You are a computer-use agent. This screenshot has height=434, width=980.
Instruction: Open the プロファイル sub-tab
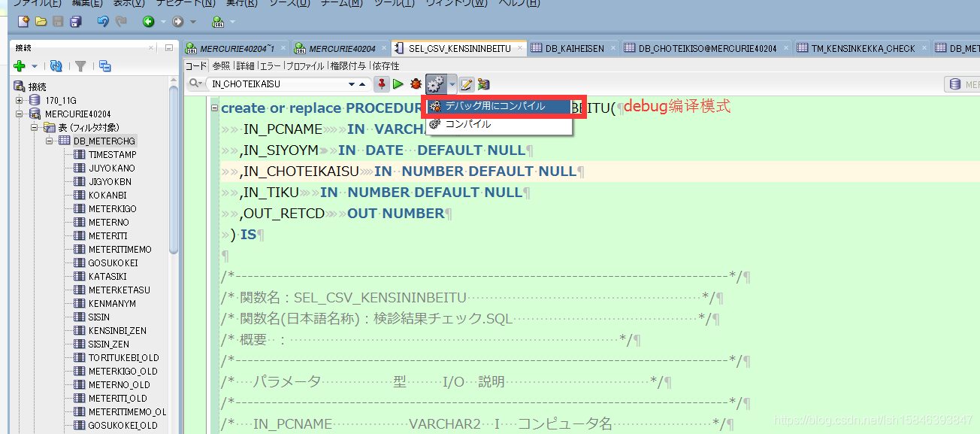pyautogui.click(x=305, y=66)
